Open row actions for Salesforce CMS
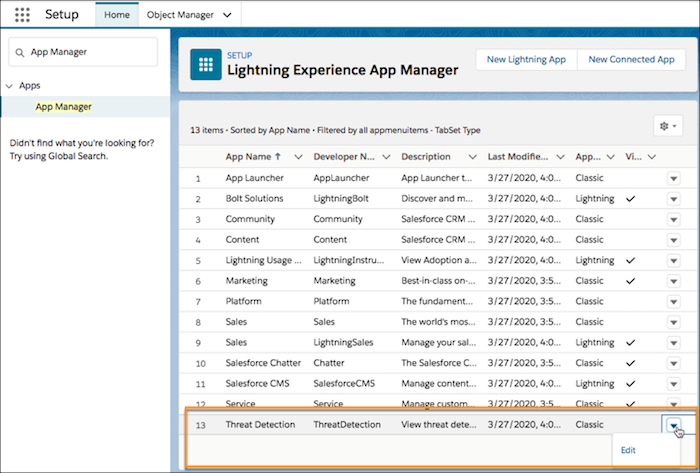 (x=674, y=384)
